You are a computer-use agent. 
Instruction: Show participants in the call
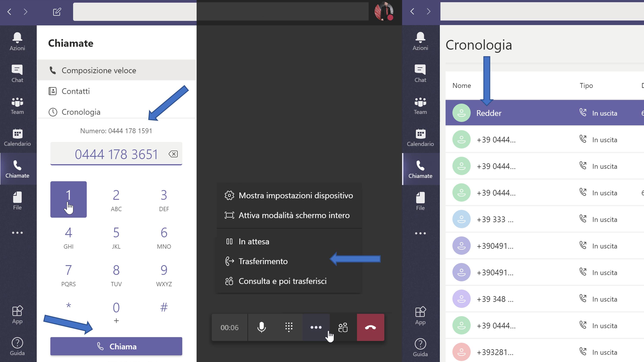click(x=343, y=327)
